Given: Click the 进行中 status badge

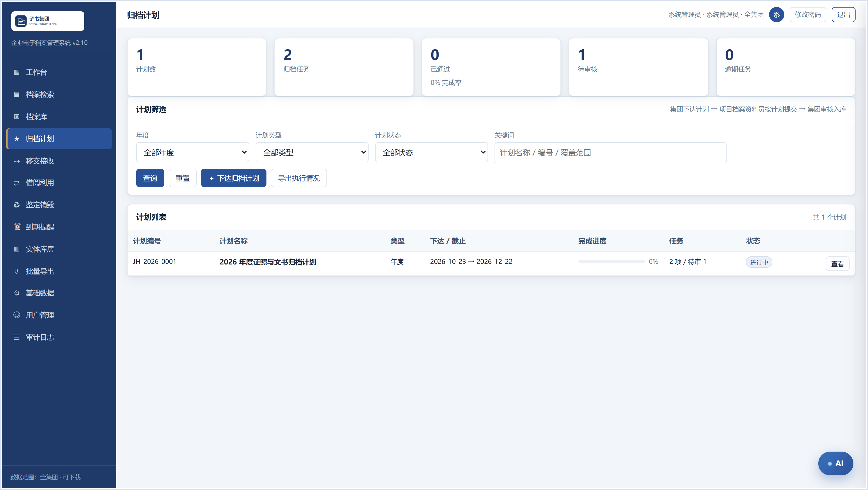Looking at the screenshot, I should [759, 262].
